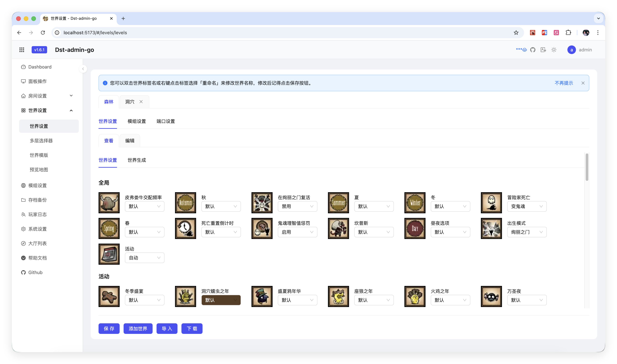Open the 昼夜选项 dropdown
This screenshot has width=617, height=364.
point(450,232)
